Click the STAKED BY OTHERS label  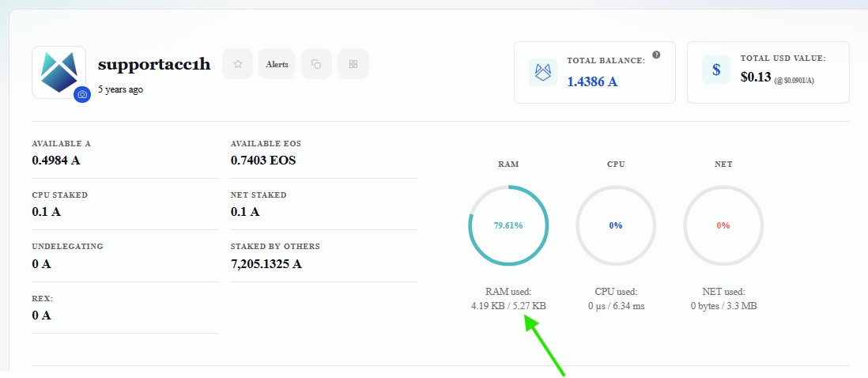[275, 246]
